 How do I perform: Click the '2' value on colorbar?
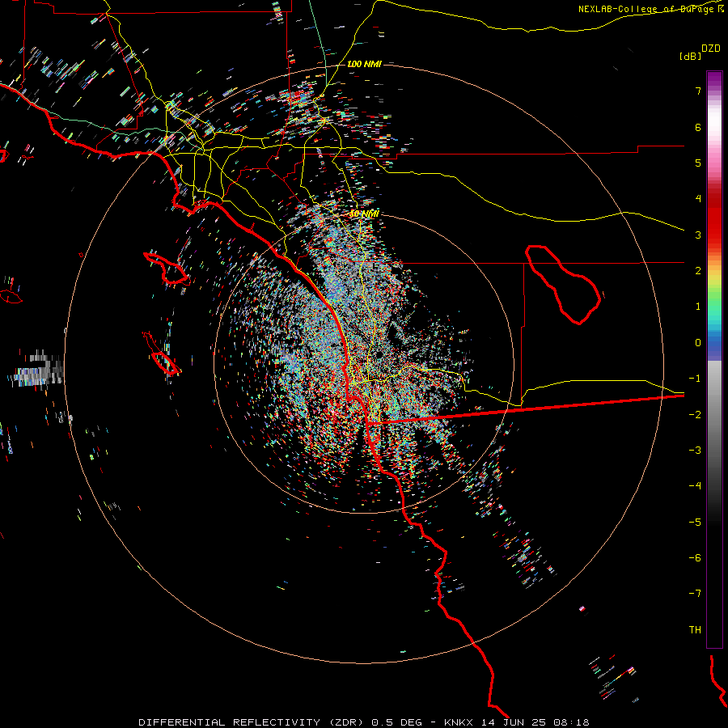698,271
